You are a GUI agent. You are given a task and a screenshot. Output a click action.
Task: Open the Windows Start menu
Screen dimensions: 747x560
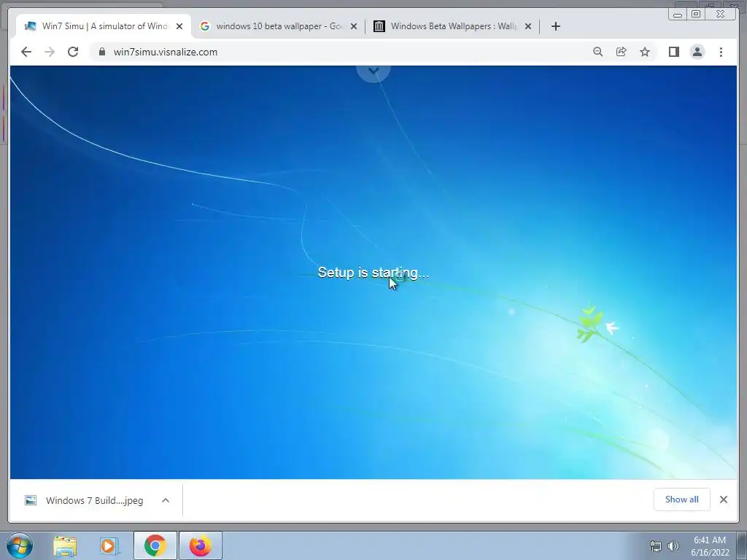[20, 545]
